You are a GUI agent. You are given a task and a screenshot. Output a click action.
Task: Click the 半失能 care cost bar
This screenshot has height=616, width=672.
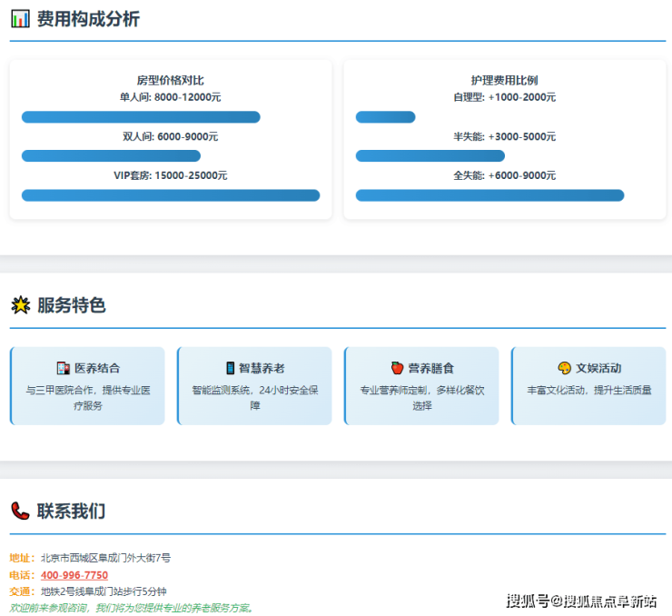click(430, 156)
